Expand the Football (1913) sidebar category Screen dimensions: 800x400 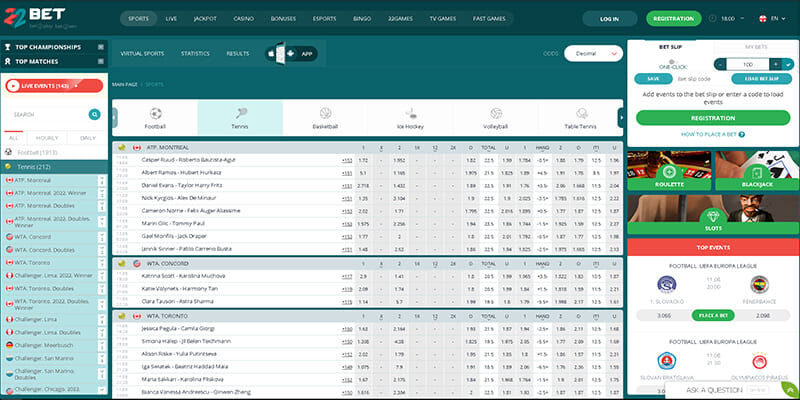pyautogui.click(x=54, y=152)
